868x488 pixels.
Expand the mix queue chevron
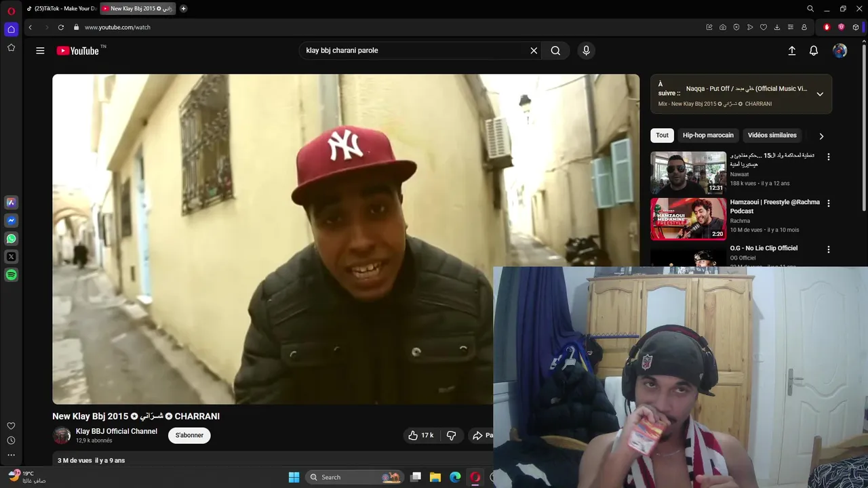click(820, 94)
